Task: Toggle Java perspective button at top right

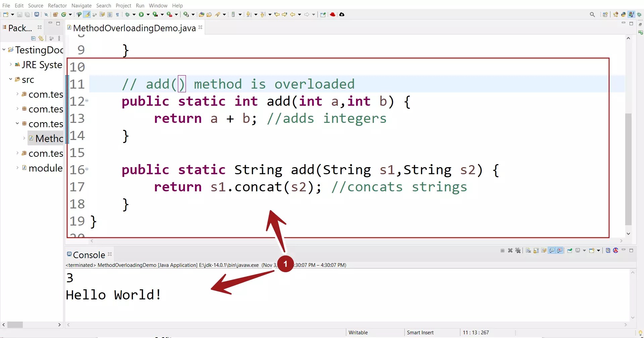Action: (631, 14)
